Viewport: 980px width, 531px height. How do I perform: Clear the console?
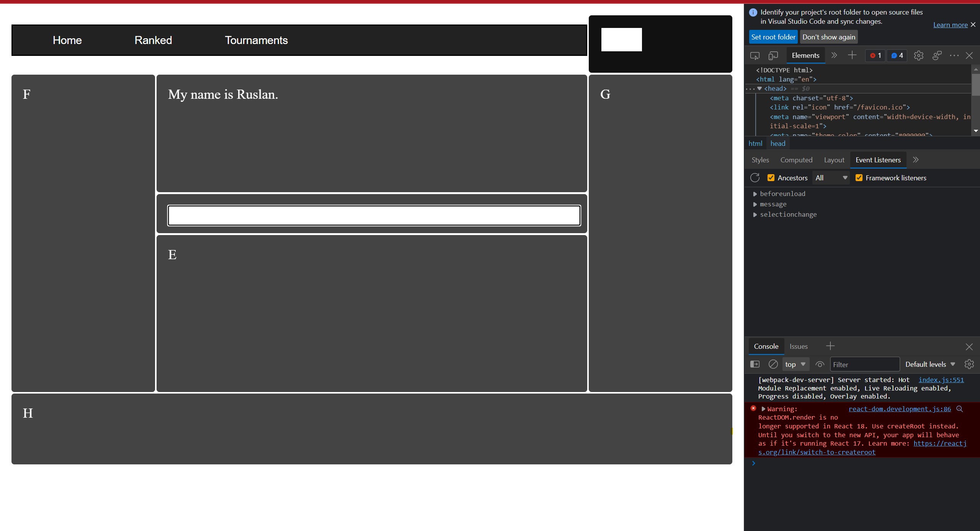click(773, 364)
